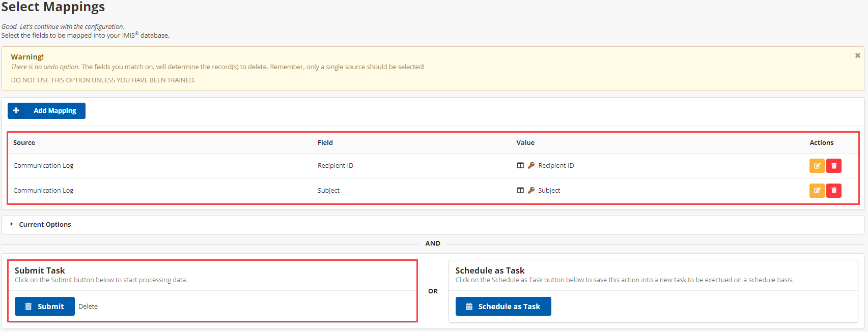The image size is (868, 332).
Task: Edit the Subject mapping row
Action: click(x=817, y=191)
